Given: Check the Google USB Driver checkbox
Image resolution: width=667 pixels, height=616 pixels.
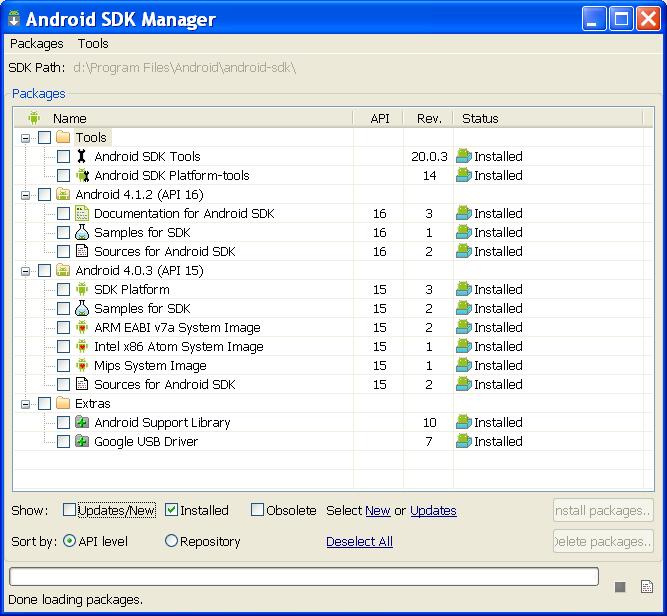Looking at the screenshot, I should pos(63,441).
